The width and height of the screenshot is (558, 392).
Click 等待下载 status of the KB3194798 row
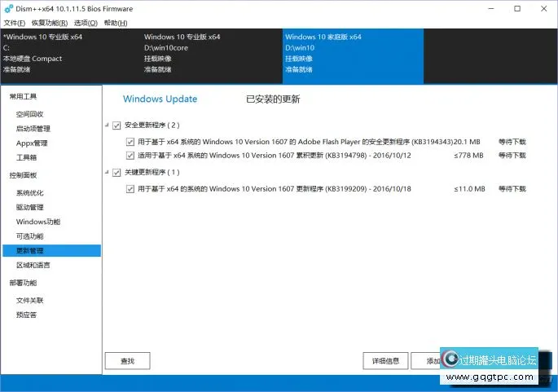coord(512,156)
